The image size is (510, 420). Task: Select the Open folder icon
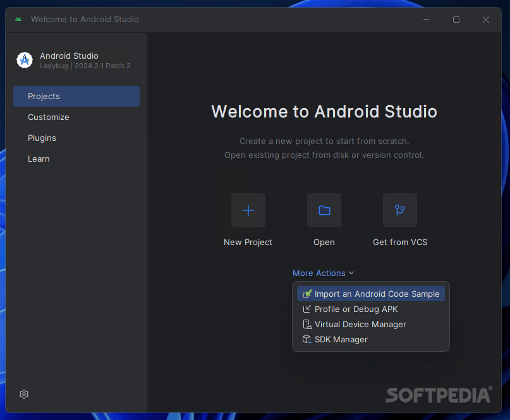324,210
